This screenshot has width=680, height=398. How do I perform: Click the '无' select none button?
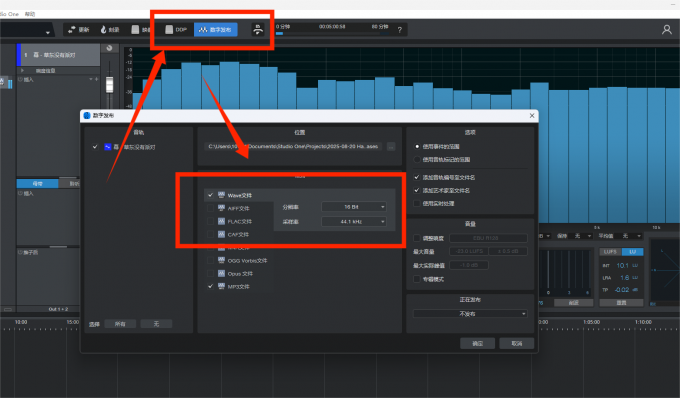[156, 324]
